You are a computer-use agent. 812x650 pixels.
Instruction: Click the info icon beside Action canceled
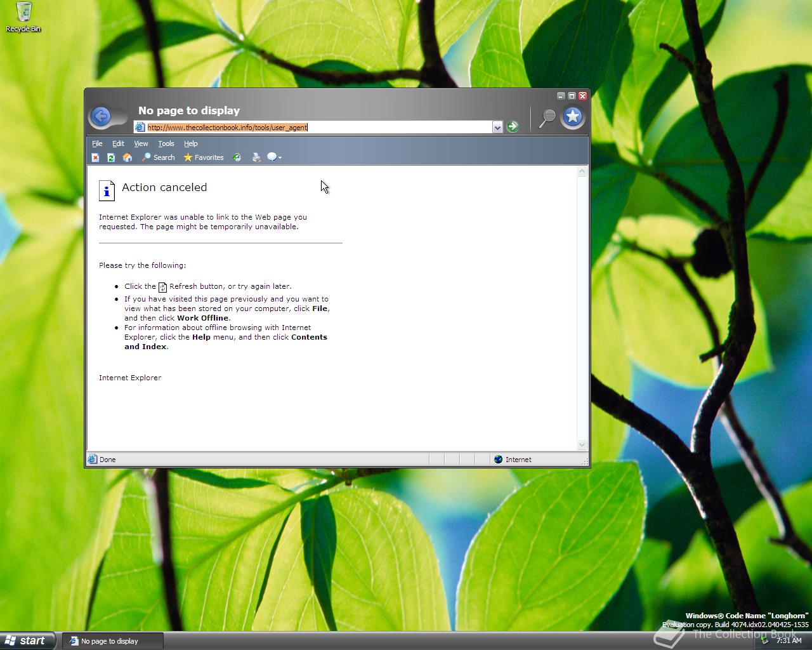[107, 190]
